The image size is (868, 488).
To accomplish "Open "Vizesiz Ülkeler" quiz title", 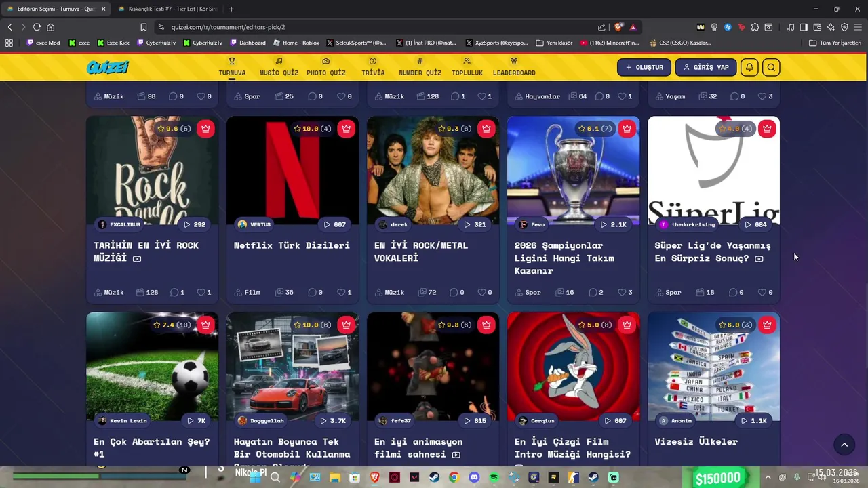I will point(696,441).
